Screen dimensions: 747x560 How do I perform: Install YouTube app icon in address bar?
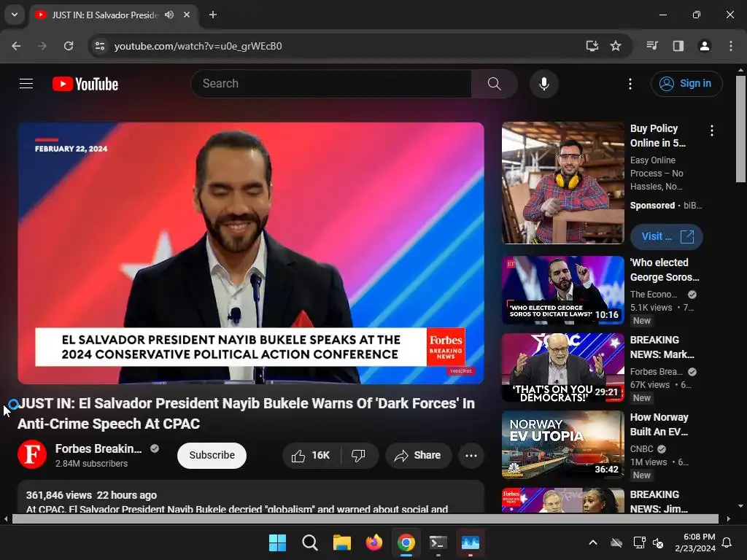tap(592, 46)
